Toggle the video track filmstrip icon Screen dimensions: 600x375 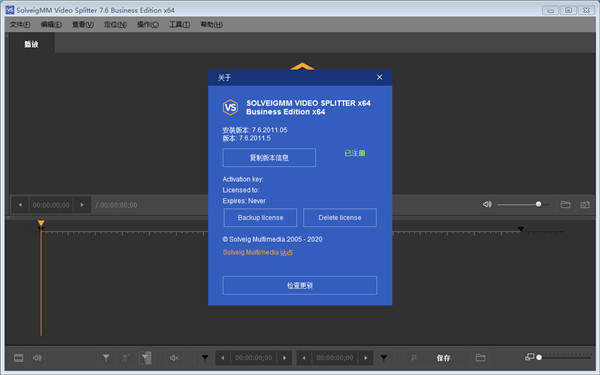[18, 358]
